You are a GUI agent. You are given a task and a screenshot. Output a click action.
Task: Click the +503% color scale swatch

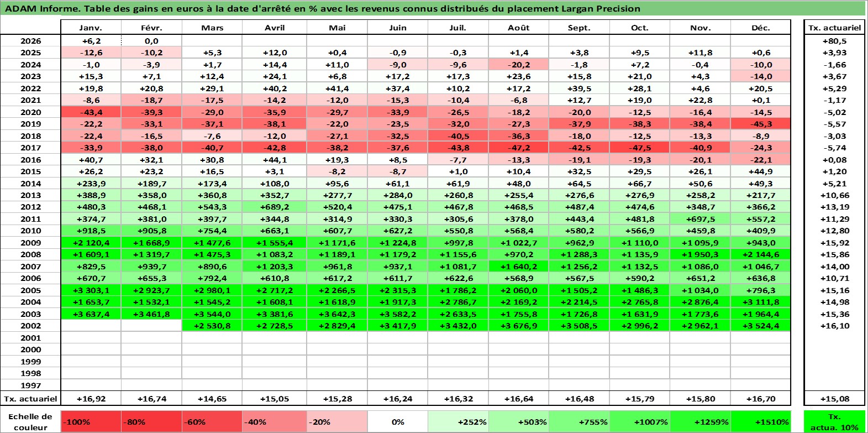(518, 422)
